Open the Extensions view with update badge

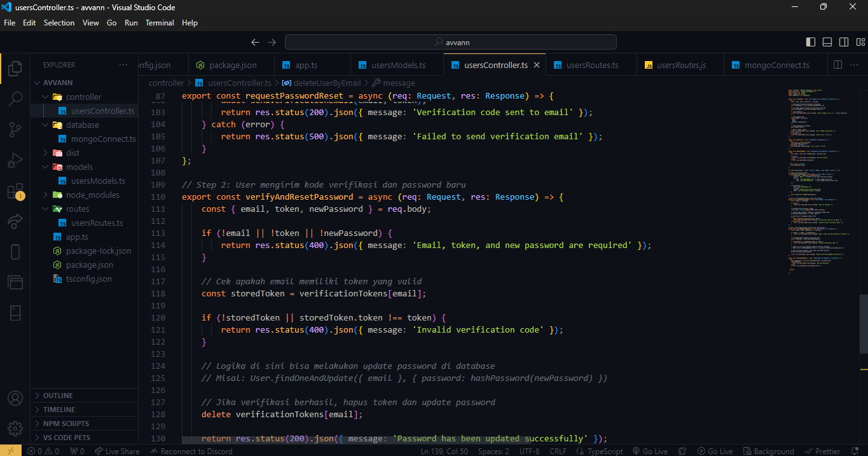coord(15,191)
